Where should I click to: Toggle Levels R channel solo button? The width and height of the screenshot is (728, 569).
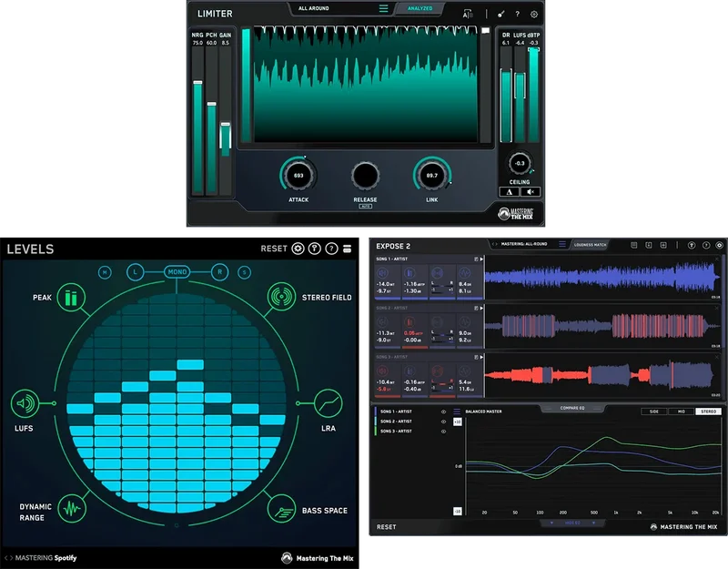(219, 271)
